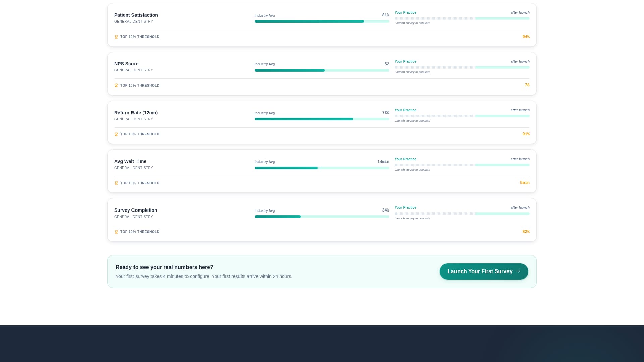Click 'Launch survey to populate' under Avg Wait Time
644x362 pixels.
[412, 170]
